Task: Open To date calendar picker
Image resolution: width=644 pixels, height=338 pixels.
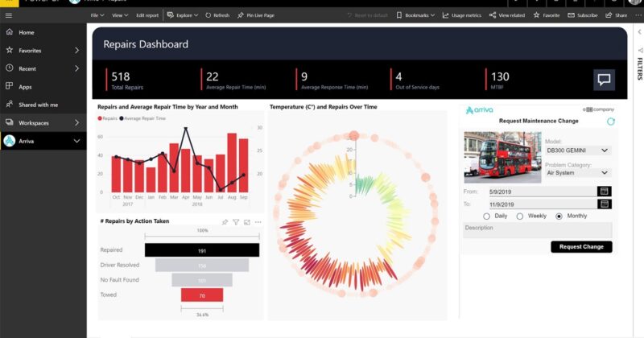Action: [605, 204]
